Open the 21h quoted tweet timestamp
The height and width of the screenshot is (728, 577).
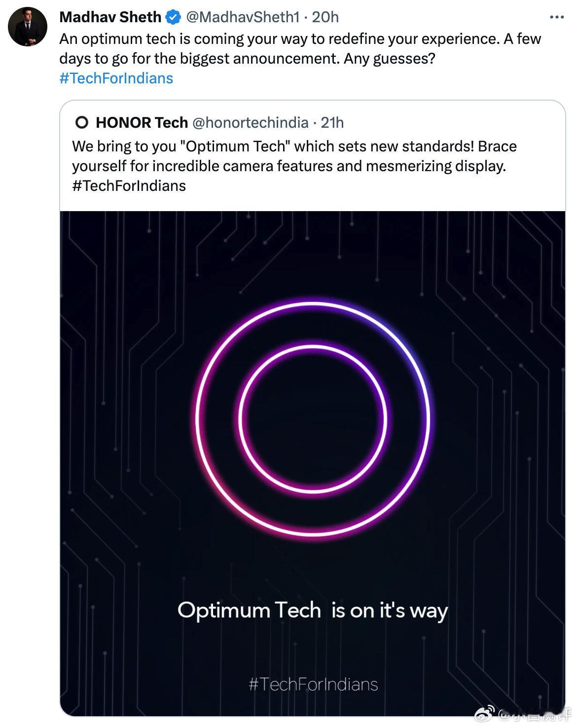point(332,122)
